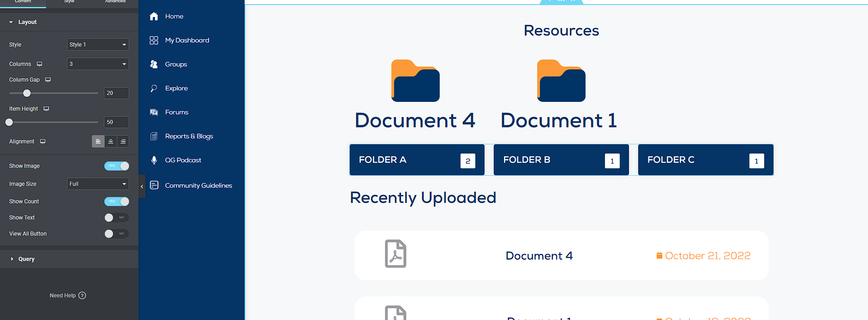Toggle the Show Count switch off
868x320 pixels.
(x=117, y=201)
